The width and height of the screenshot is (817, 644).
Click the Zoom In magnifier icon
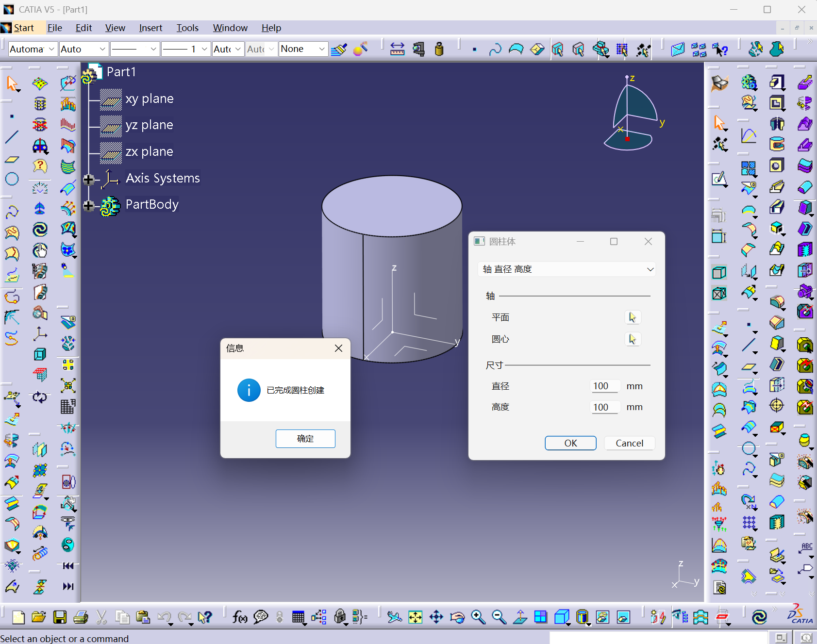pyautogui.click(x=478, y=617)
